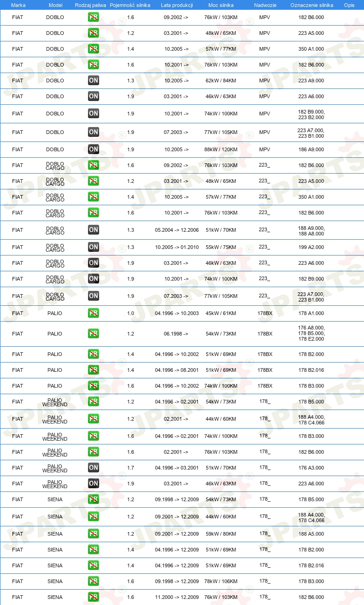Click power value 62kW / 84KM
364x605 pixels.
(221, 81)
